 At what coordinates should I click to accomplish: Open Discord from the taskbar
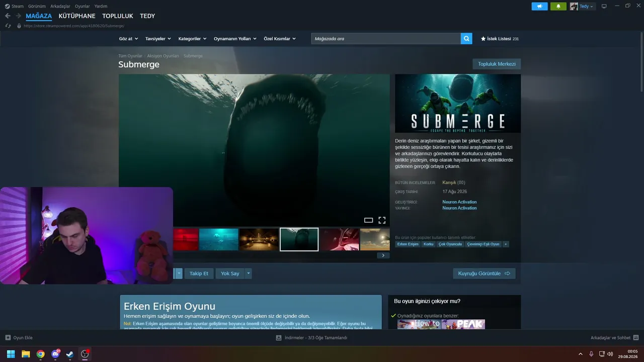pos(55,354)
